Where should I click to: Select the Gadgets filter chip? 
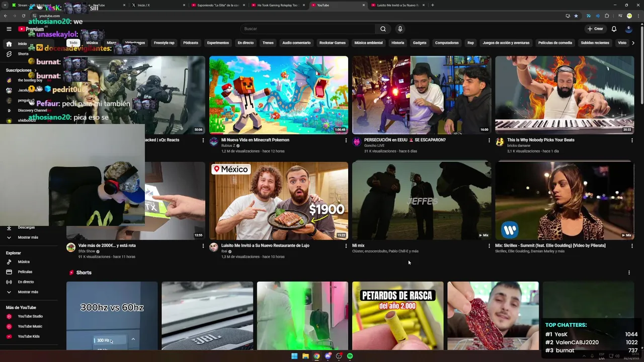click(x=420, y=43)
